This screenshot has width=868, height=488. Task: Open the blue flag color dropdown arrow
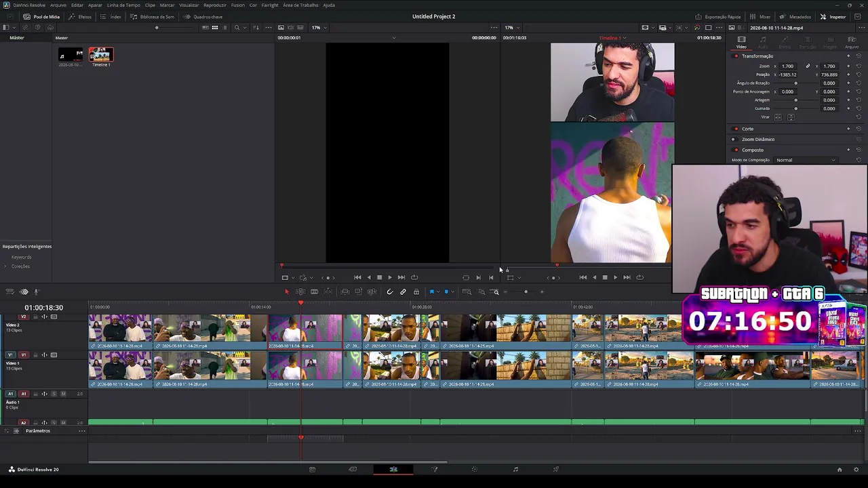click(x=437, y=292)
